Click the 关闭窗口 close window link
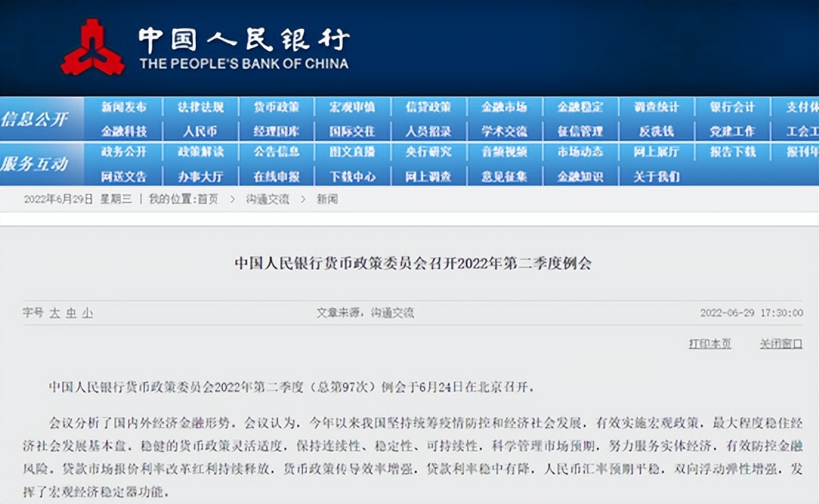Viewport: 819px width, 504px height. (781, 344)
